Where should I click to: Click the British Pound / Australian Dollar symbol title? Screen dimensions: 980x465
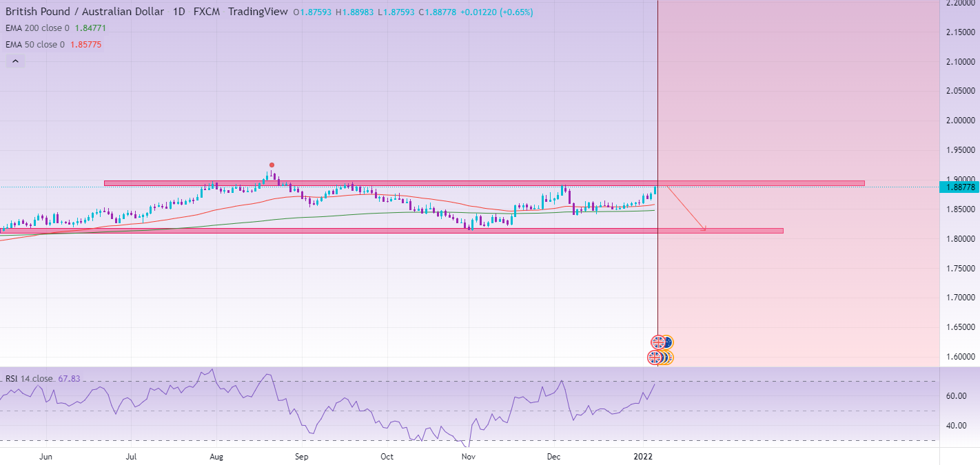(x=84, y=12)
